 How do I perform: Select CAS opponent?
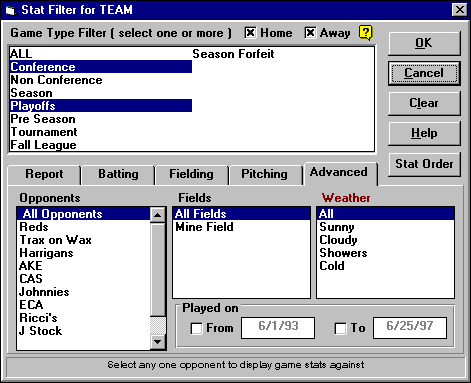click(x=84, y=279)
